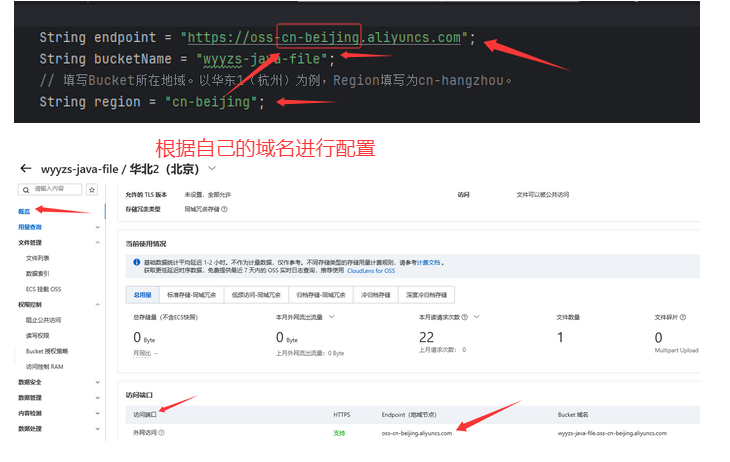Select the 总用量 tab
730x462 pixels.
tap(143, 295)
